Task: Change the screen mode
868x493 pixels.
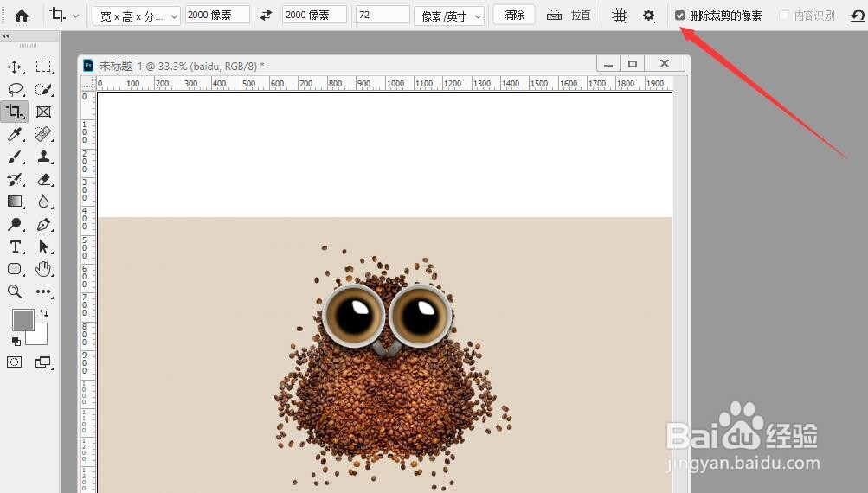Action: tap(43, 362)
